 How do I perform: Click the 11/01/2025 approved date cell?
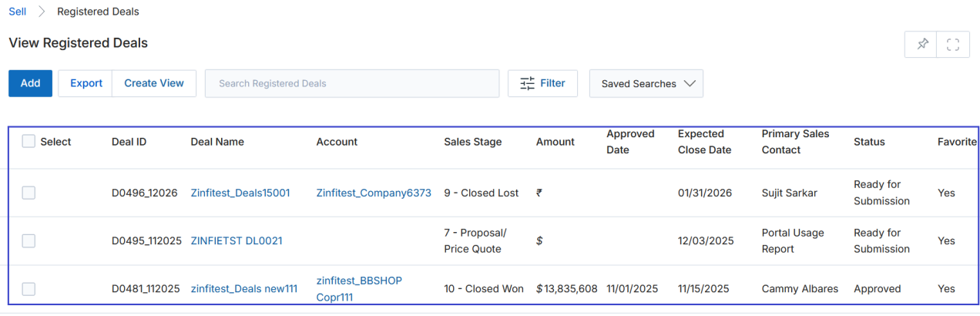coord(633,289)
